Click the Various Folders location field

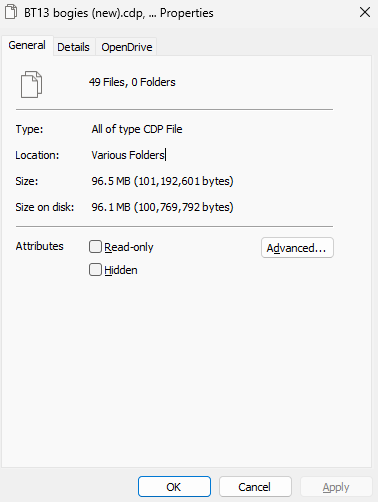click(x=129, y=155)
